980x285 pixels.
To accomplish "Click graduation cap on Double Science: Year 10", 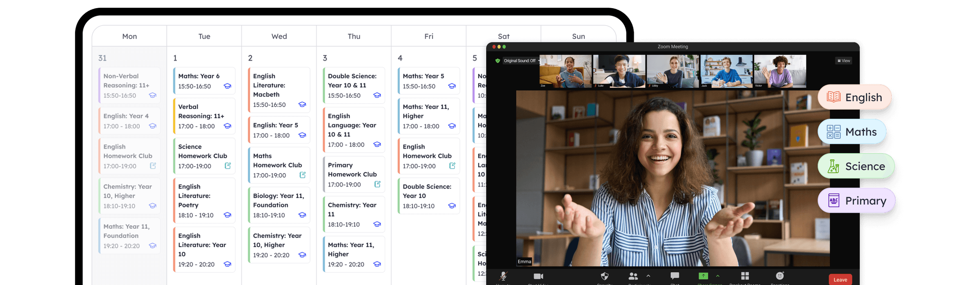I will [452, 206].
